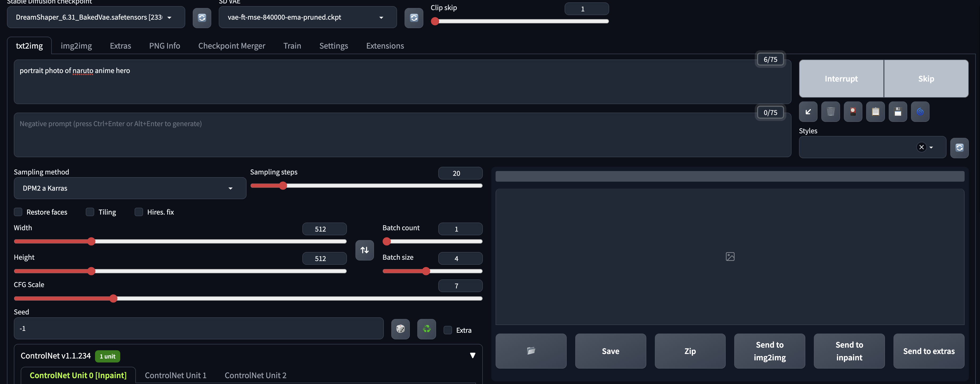Open the SD VAE dropdown
Screen dimensions: 980x384
(307, 18)
